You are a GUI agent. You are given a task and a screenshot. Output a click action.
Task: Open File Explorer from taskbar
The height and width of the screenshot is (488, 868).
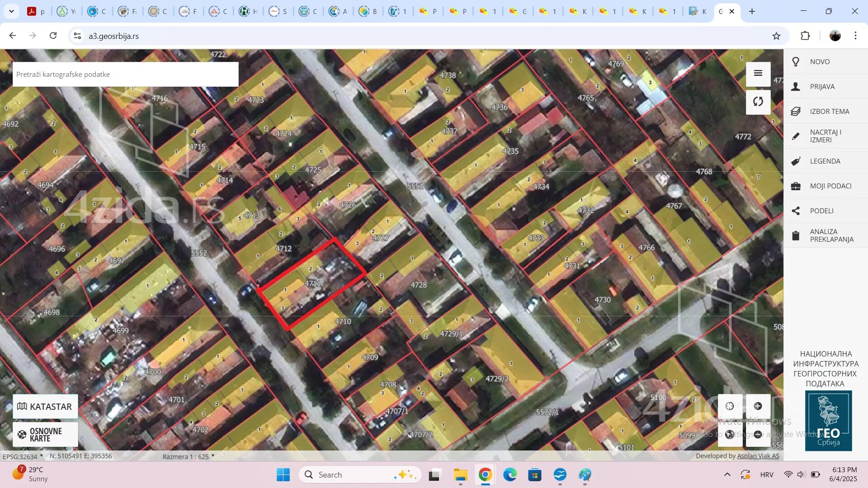(x=460, y=474)
